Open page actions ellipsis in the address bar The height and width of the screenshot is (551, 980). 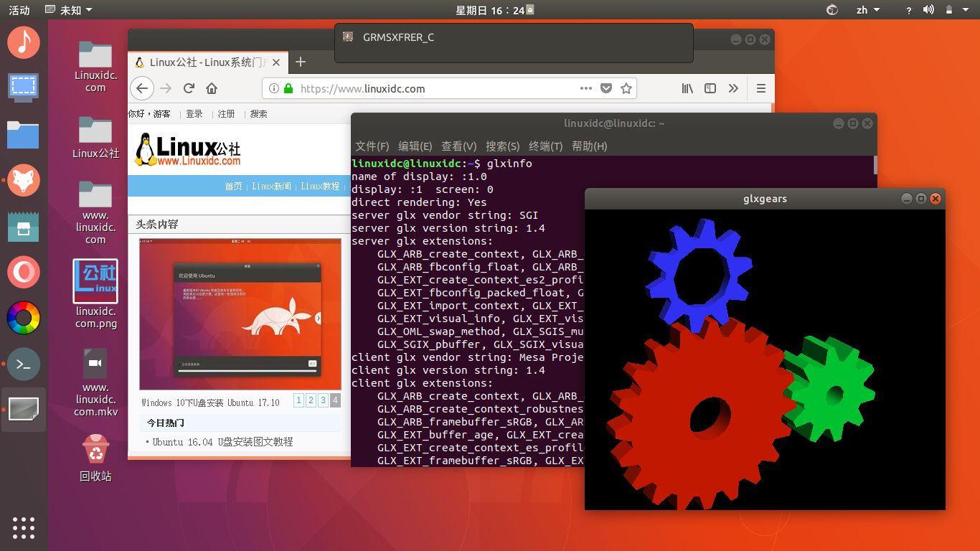pyautogui.click(x=586, y=88)
